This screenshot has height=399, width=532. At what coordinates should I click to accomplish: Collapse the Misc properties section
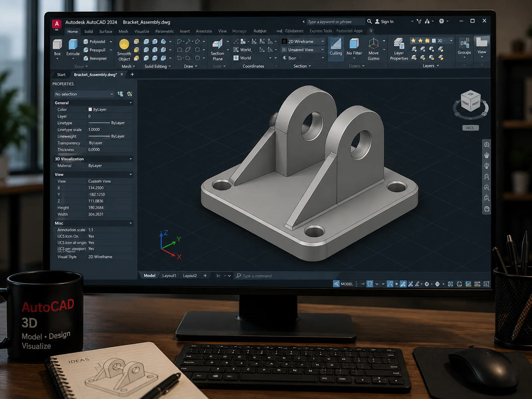(x=131, y=223)
